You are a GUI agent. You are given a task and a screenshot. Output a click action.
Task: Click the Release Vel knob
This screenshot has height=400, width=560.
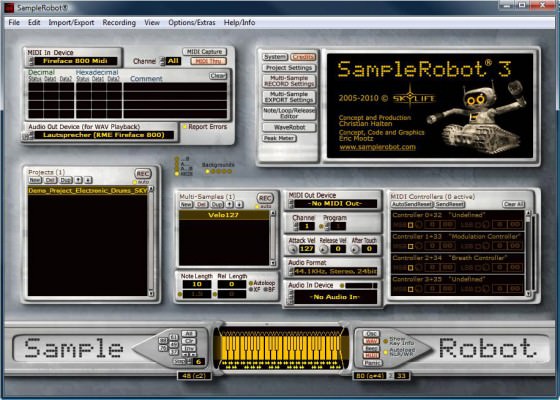point(324,249)
